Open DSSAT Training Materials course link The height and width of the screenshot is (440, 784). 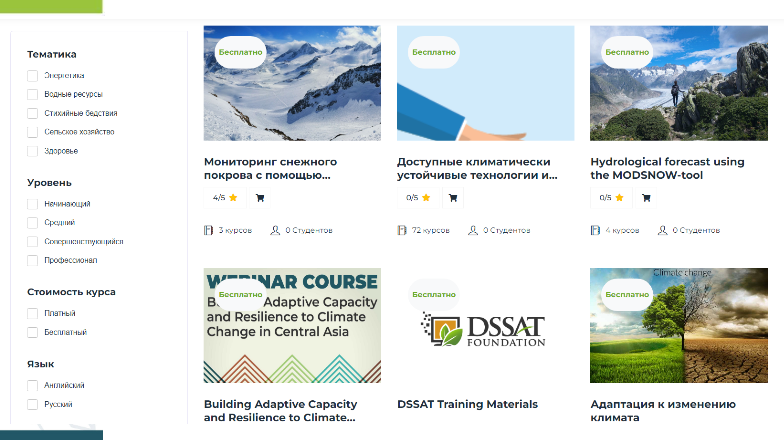(468, 404)
